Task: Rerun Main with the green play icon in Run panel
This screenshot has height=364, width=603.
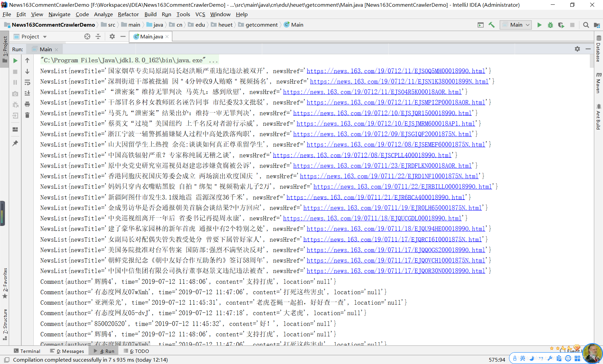Action: point(15,61)
